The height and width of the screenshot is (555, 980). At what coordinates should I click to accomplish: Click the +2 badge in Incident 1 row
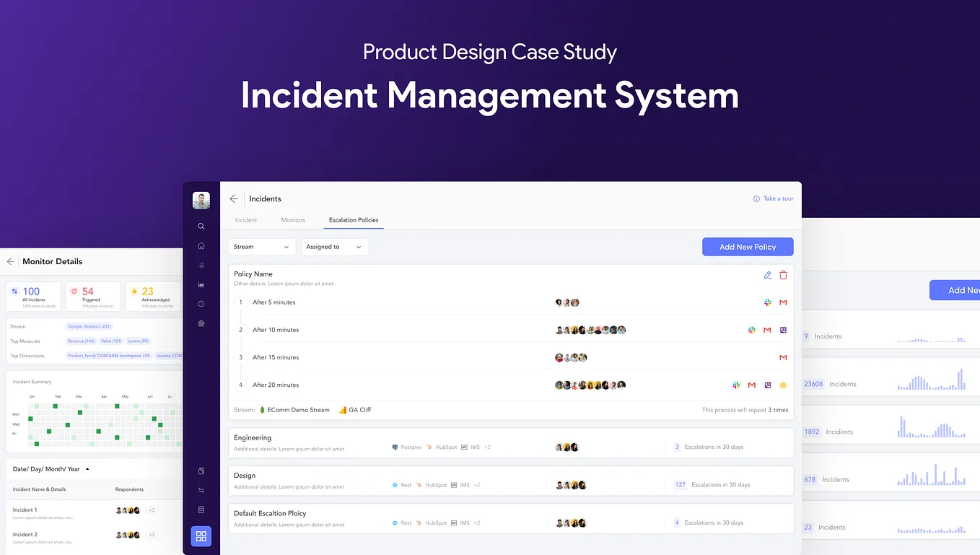point(152,510)
